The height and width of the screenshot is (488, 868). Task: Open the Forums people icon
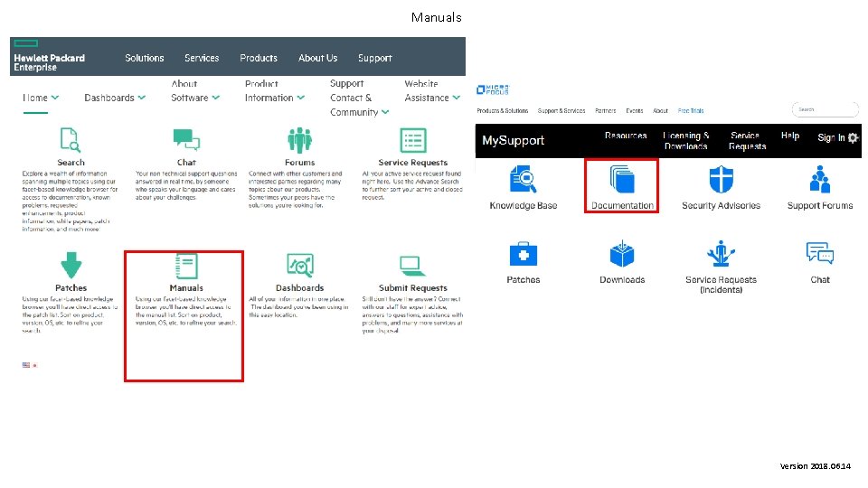299,140
